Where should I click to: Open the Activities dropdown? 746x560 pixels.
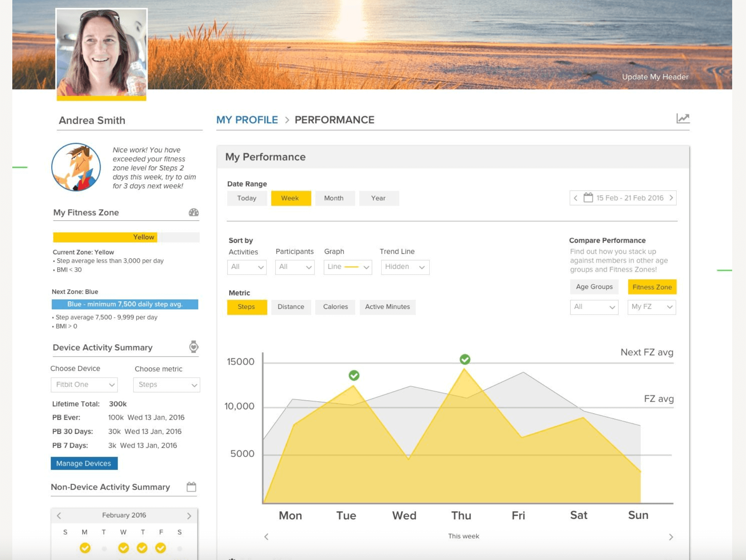pos(246,267)
